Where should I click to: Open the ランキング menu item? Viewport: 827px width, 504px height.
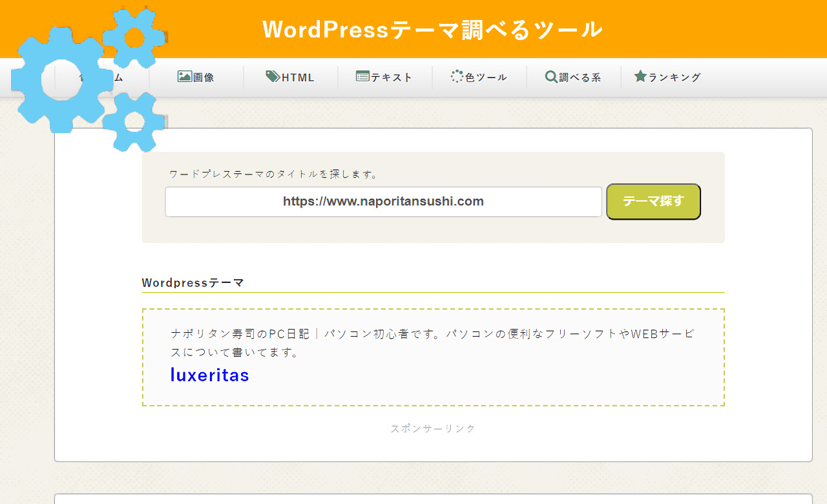tap(667, 78)
